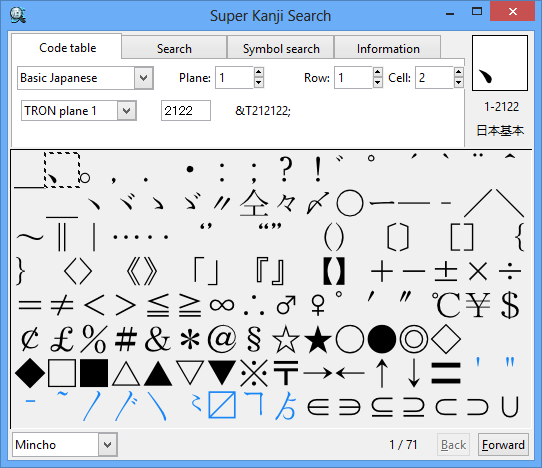Click the Cell number field
Viewport: 542px width, 468px height.
[434, 78]
